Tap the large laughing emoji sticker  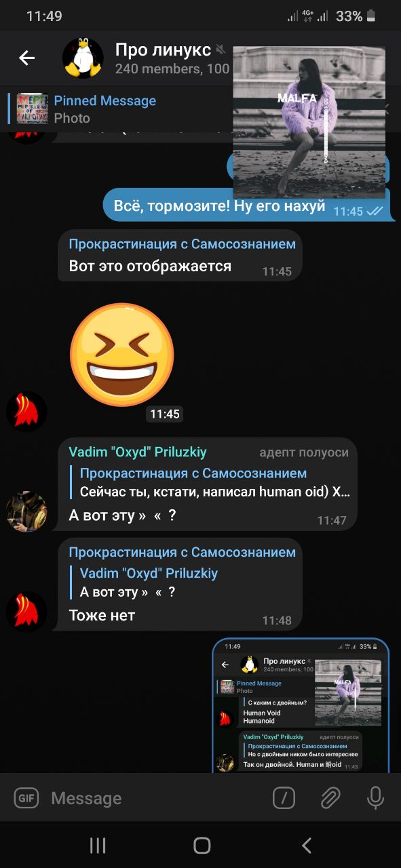(122, 355)
